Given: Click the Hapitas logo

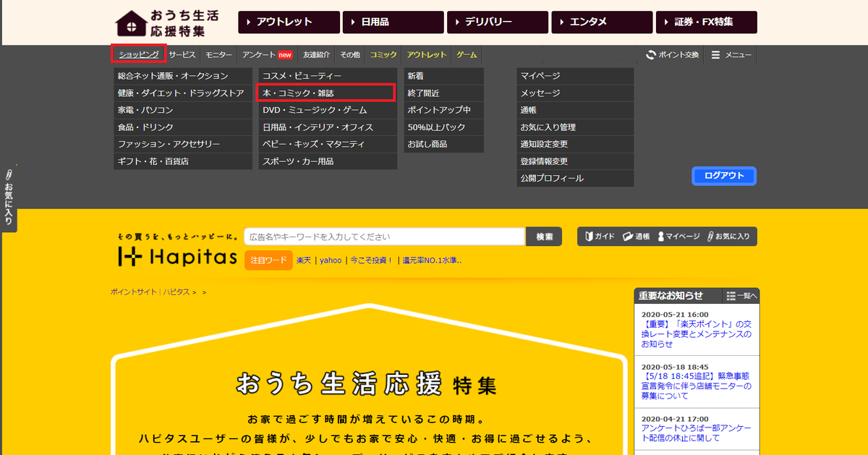Looking at the screenshot, I should 177,257.
